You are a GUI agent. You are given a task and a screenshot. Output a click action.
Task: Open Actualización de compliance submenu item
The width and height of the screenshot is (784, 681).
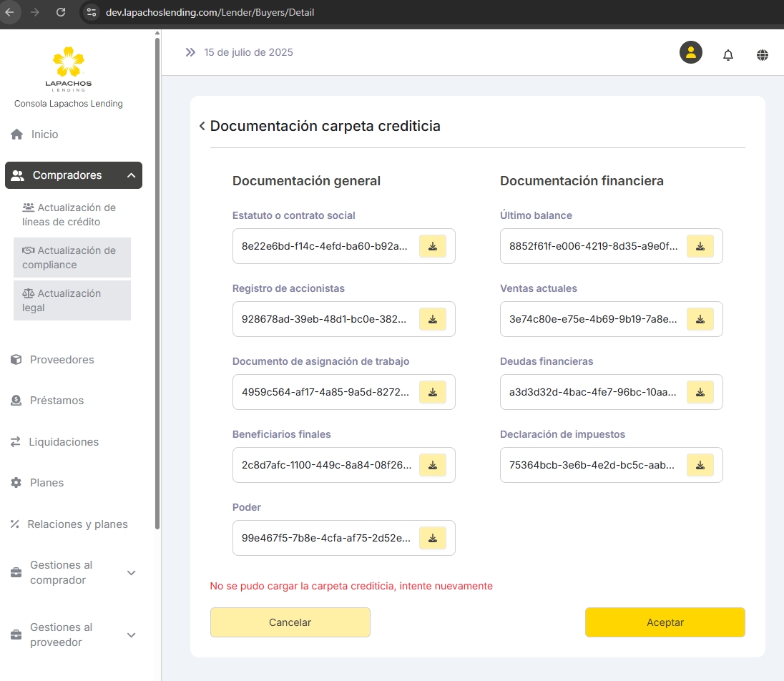point(72,258)
